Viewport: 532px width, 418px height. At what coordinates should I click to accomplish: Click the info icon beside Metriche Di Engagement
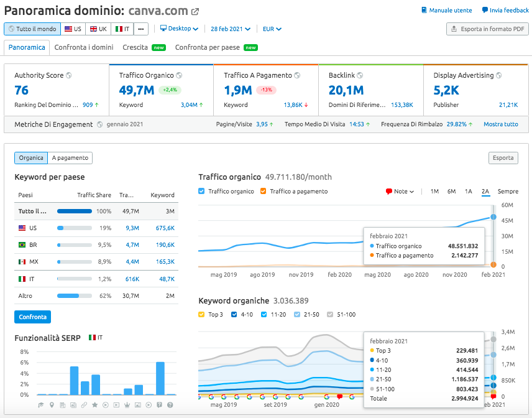(99, 124)
